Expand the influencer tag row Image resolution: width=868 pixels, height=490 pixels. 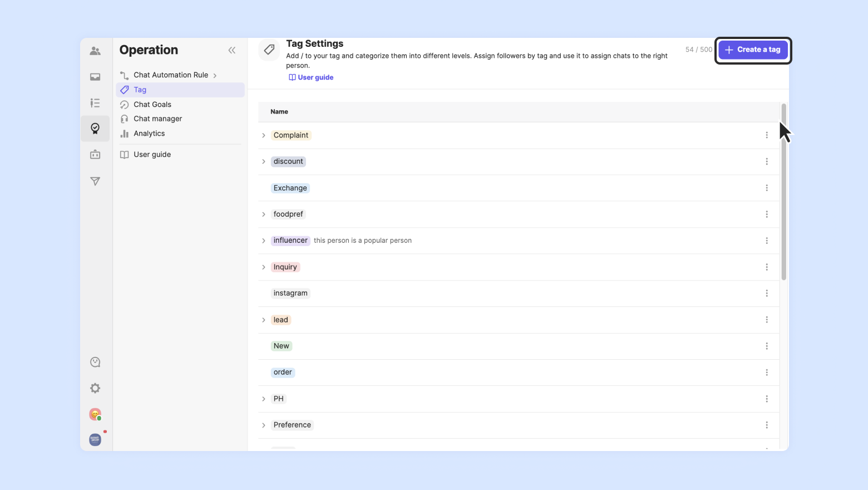coord(264,241)
